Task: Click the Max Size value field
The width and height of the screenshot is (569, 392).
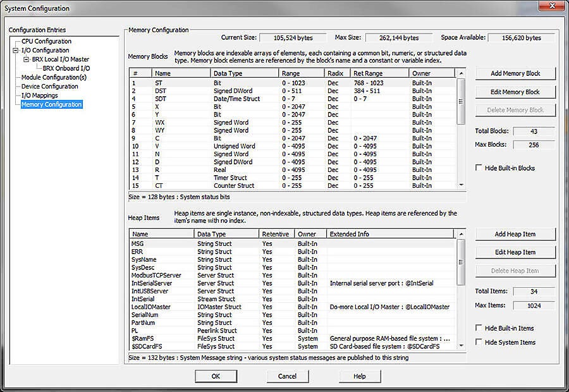Action: [x=399, y=38]
